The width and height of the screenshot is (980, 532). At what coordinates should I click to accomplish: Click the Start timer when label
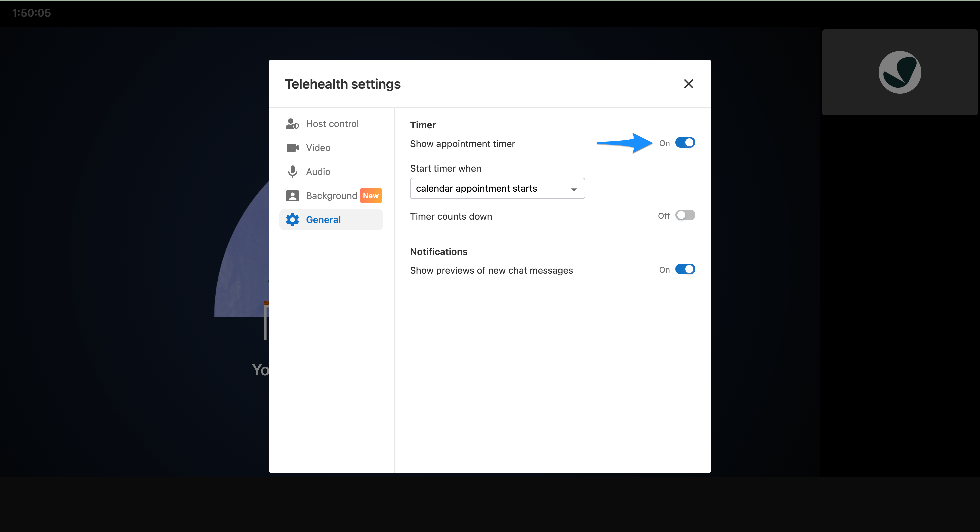point(445,169)
